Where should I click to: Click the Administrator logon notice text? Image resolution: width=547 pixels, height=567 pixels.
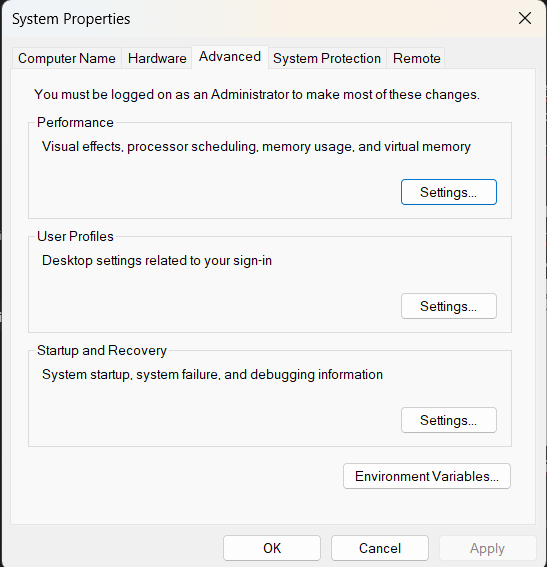point(257,95)
